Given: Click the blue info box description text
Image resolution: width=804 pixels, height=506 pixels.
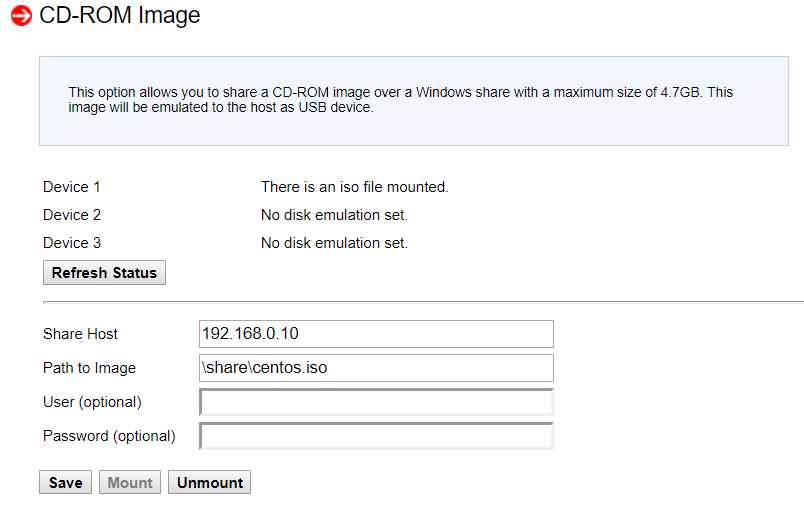Looking at the screenshot, I should click(400, 100).
